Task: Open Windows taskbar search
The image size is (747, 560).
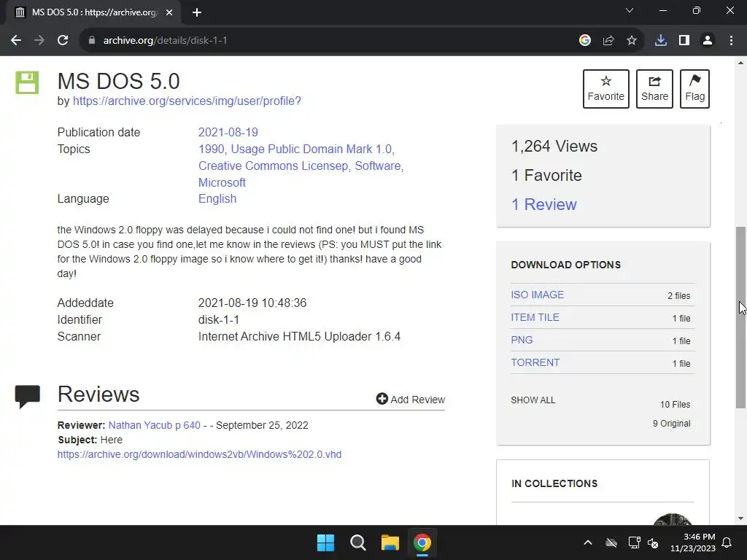Action: coord(357,542)
